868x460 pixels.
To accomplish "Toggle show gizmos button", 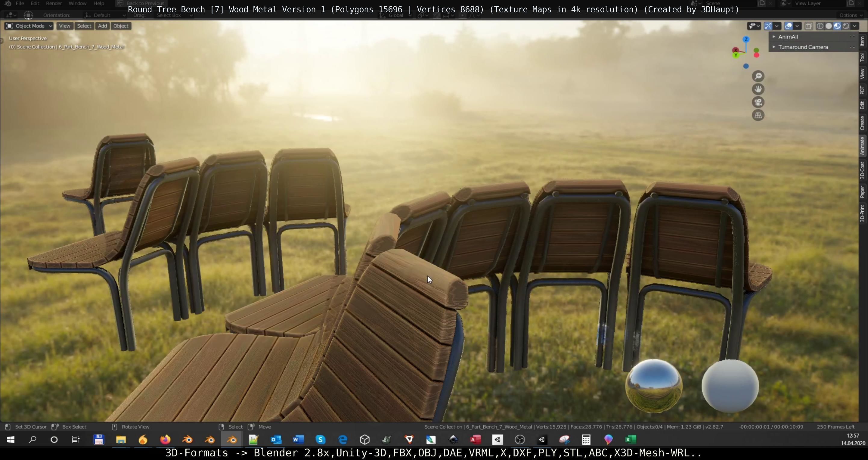I will [768, 26].
